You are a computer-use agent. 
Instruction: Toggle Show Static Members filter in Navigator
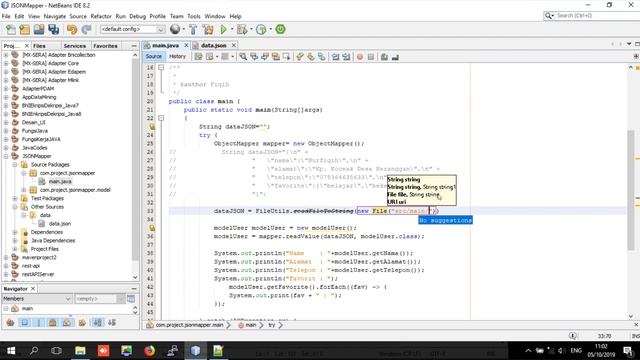39,322
